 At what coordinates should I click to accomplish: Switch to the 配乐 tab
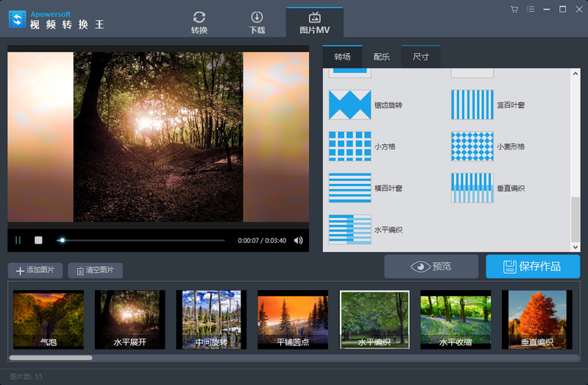coord(382,57)
